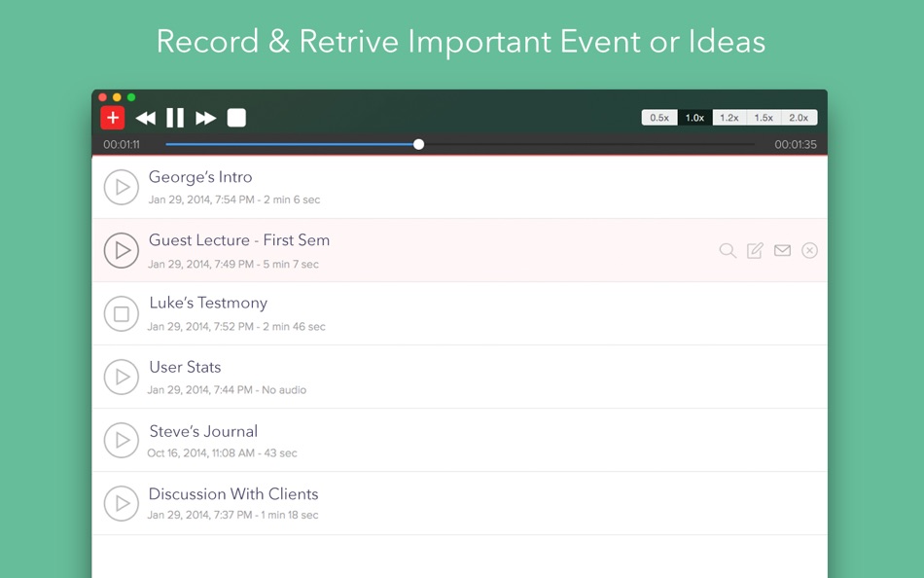
Task: Stop playback of Luke's Testmony
Action: point(122,313)
